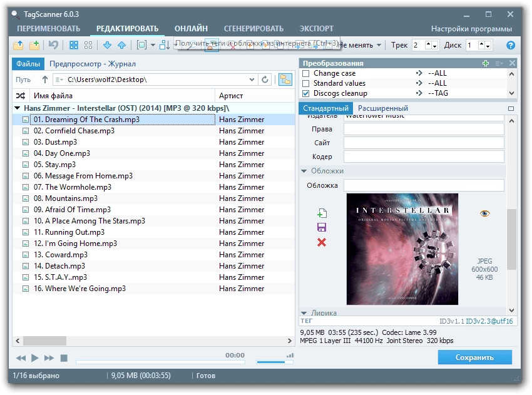Collapse the Hans Zimmer - Interstellar folder group
The width and height of the screenshot is (532, 395).
[18, 108]
